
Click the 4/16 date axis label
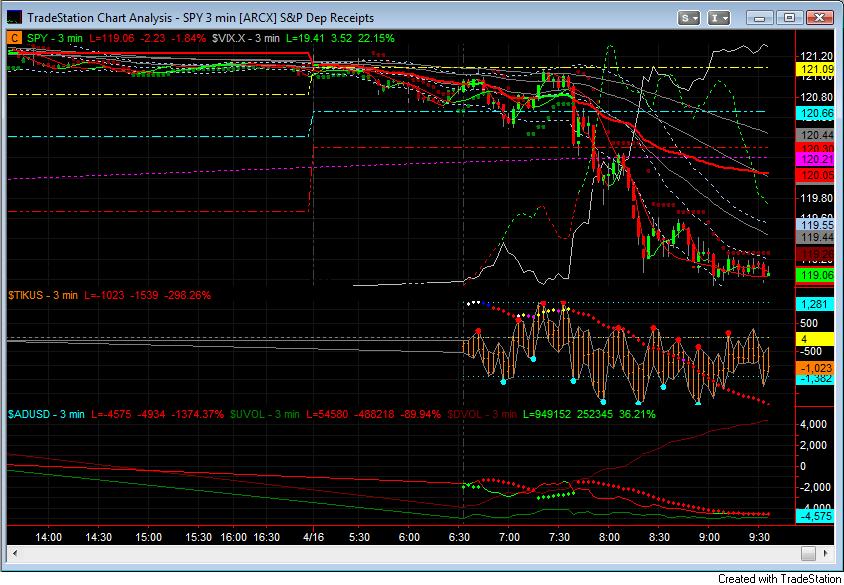coord(313,537)
